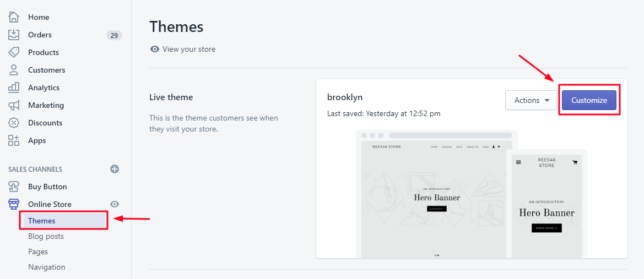644x279 pixels.
Task: Collapse the Online Store section
Action: tap(50, 204)
